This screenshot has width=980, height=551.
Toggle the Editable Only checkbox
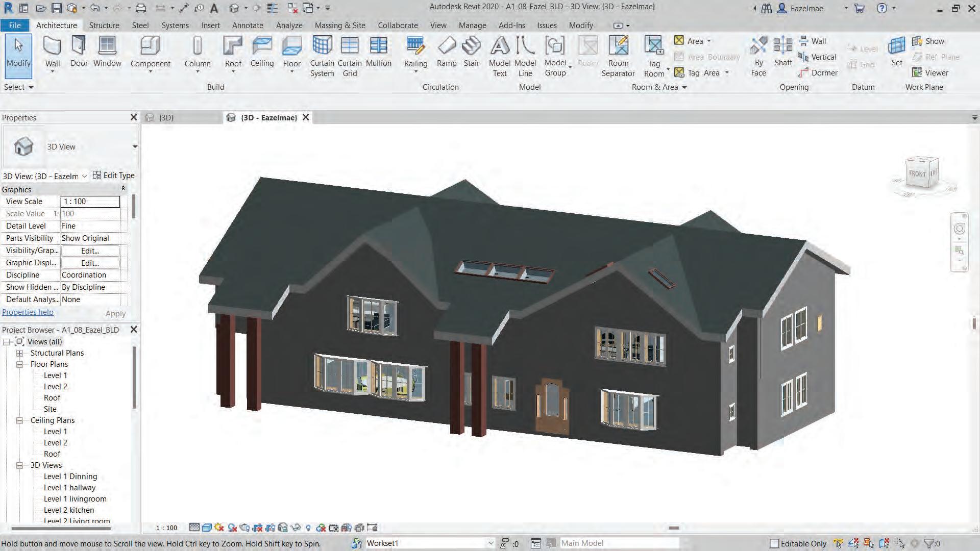coord(774,543)
